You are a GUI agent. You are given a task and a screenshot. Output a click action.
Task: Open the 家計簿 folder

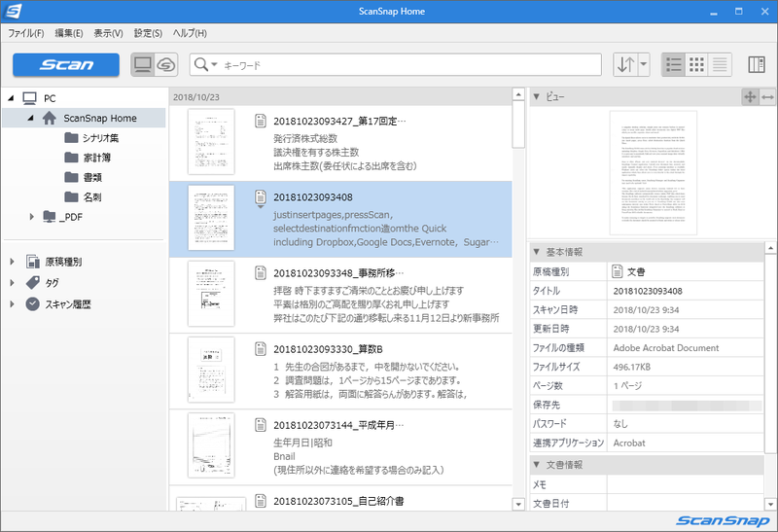[x=88, y=158]
